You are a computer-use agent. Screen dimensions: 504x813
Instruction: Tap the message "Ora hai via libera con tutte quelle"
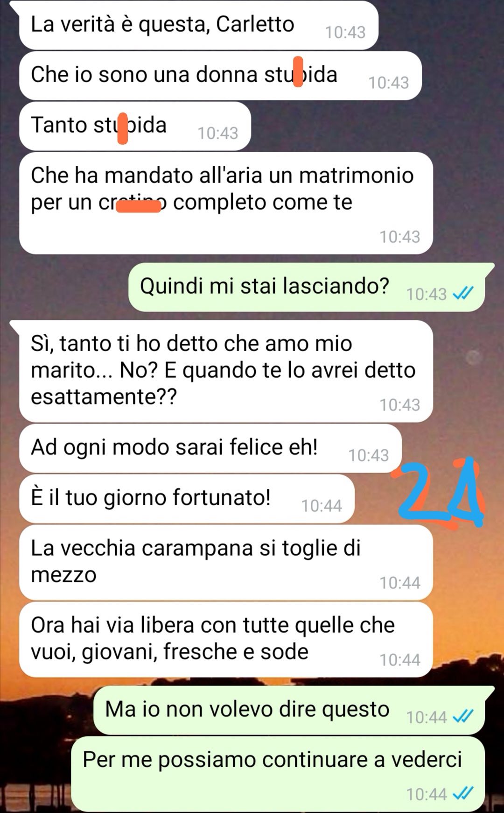point(226,640)
